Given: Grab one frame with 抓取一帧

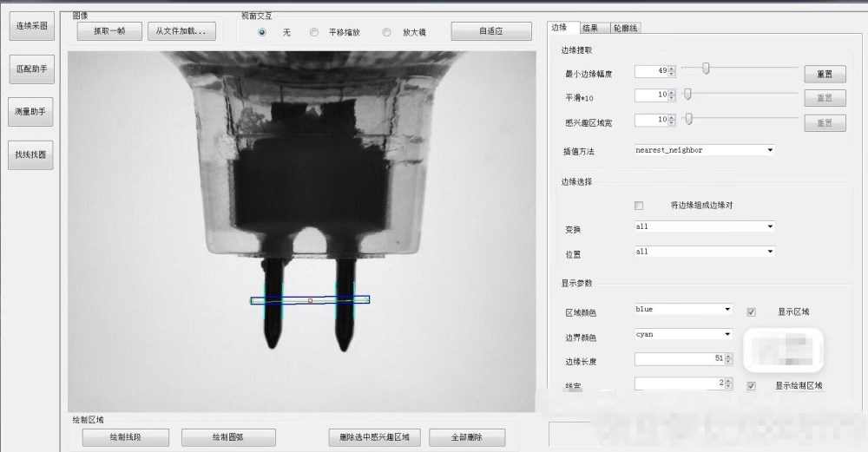Looking at the screenshot, I should 109,31.
